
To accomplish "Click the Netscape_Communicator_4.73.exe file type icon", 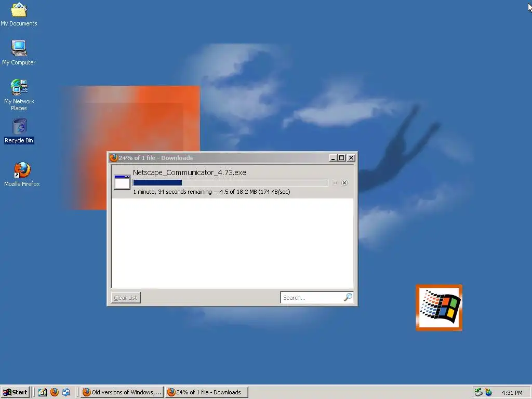I will pyautogui.click(x=122, y=182).
